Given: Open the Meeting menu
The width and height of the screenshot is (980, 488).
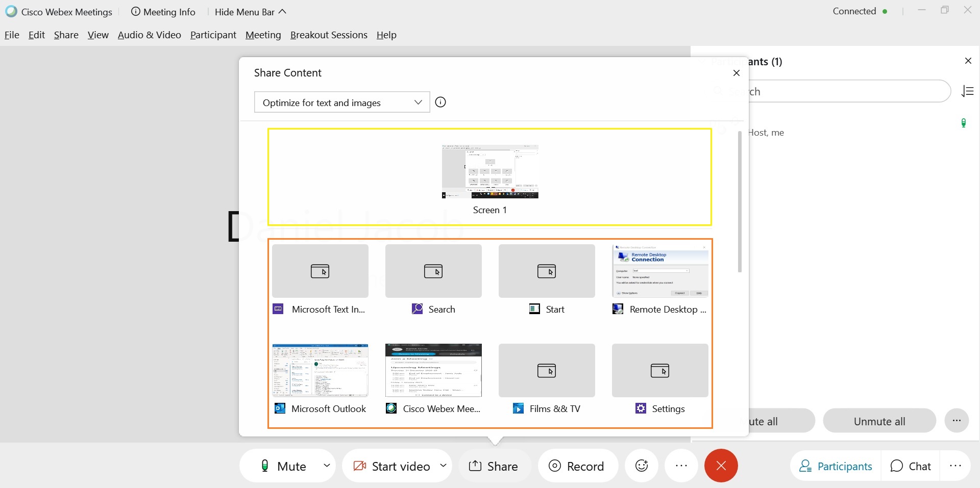Looking at the screenshot, I should coord(263,35).
